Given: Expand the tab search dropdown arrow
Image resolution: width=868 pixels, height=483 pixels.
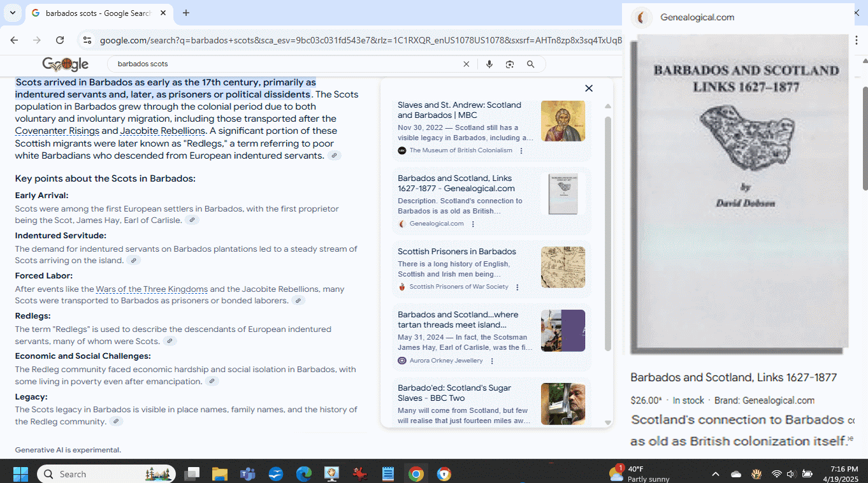Looking at the screenshot, I should click(12, 13).
